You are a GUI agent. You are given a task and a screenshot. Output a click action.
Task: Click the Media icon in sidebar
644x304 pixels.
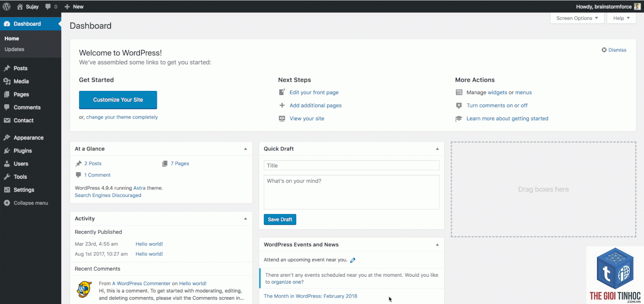[7, 81]
